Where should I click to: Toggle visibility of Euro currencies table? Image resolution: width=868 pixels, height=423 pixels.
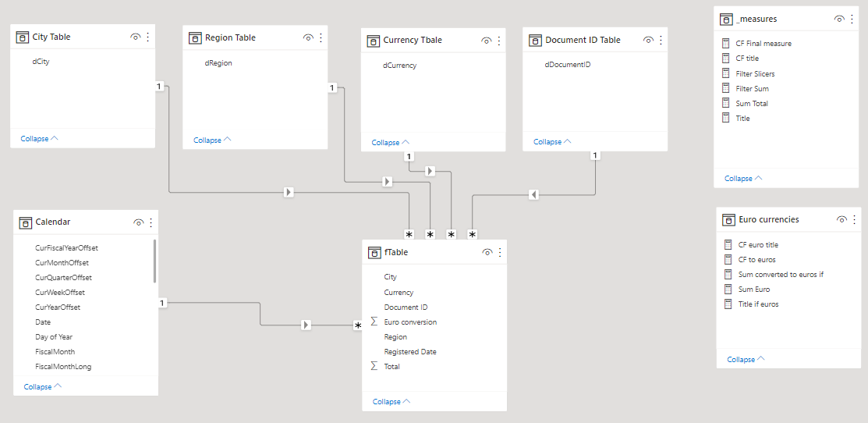point(841,219)
